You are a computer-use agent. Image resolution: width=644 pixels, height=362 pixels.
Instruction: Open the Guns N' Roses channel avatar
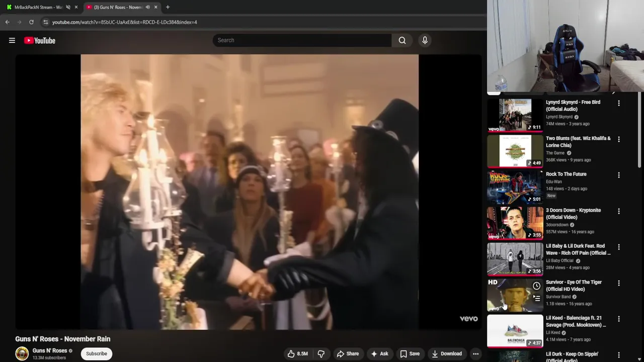coord(22,354)
